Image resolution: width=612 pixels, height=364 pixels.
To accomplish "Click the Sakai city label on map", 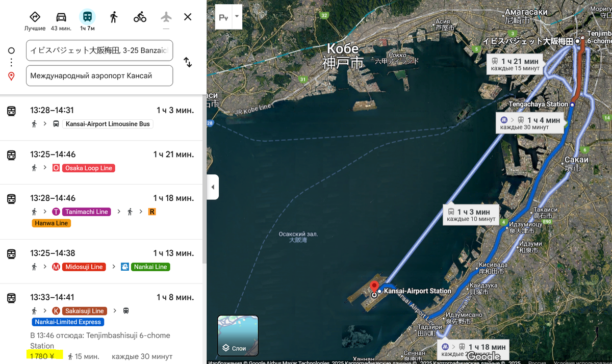I will coord(576,163).
